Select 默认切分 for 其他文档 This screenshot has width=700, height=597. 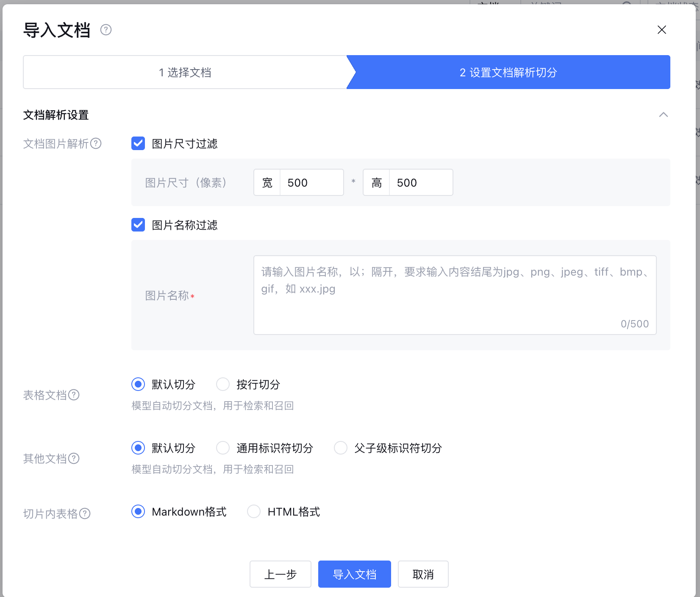[x=138, y=448]
